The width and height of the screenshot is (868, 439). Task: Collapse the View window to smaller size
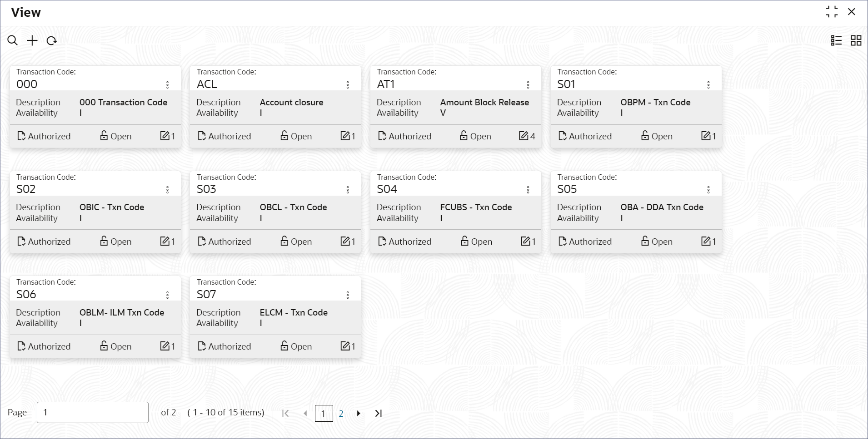click(x=832, y=12)
